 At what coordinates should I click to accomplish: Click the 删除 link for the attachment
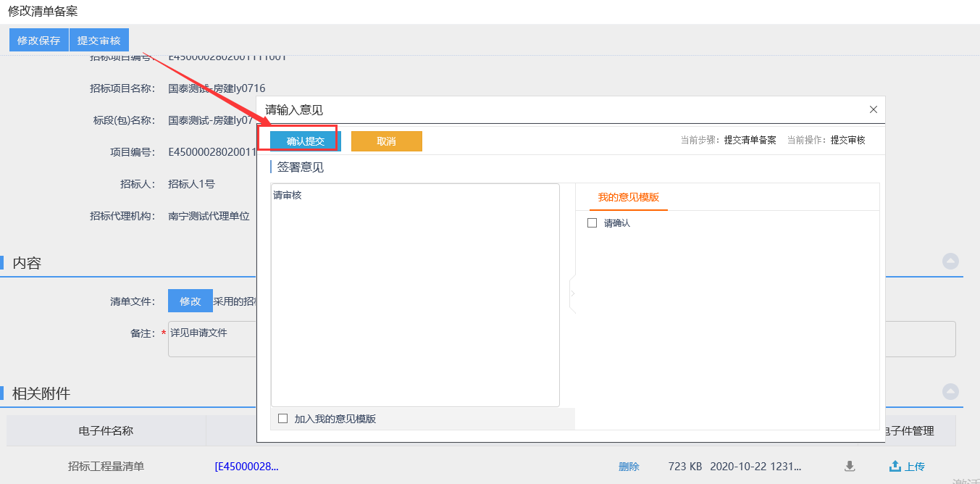tap(629, 467)
